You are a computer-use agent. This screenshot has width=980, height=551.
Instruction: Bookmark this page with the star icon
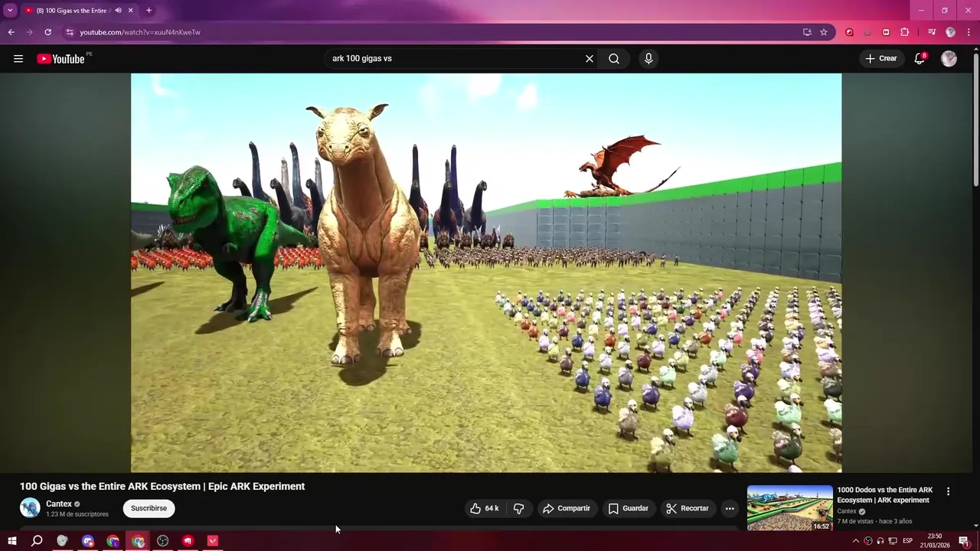pyautogui.click(x=824, y=32)
